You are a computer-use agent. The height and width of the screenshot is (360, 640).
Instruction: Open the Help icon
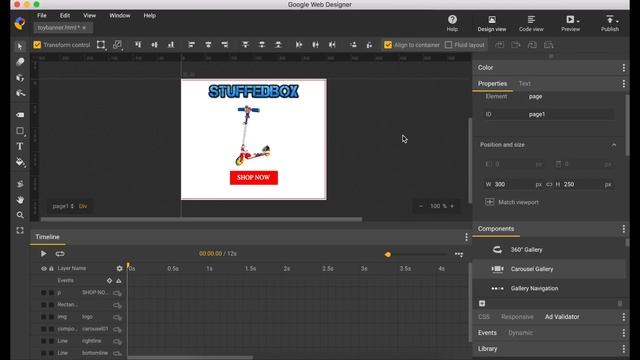(x=452, y=20)
